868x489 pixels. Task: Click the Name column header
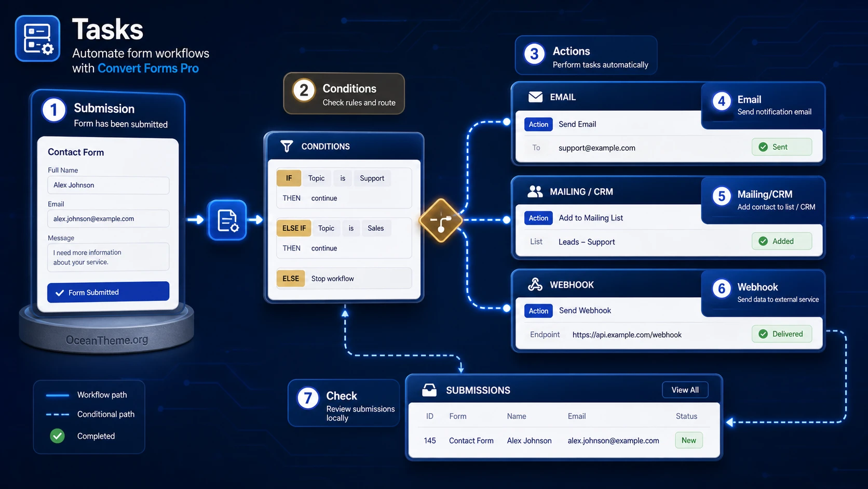pyautogui.click(x=517, y=416)
